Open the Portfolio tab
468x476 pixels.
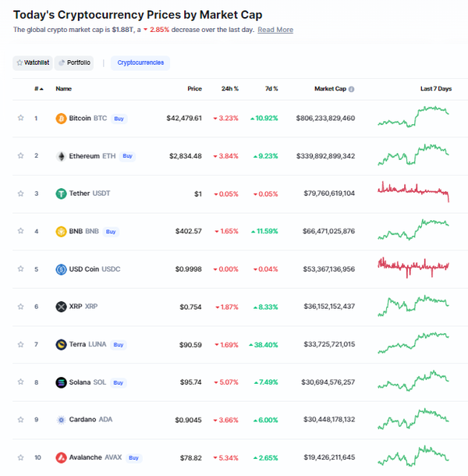click(x=74, y=63)
